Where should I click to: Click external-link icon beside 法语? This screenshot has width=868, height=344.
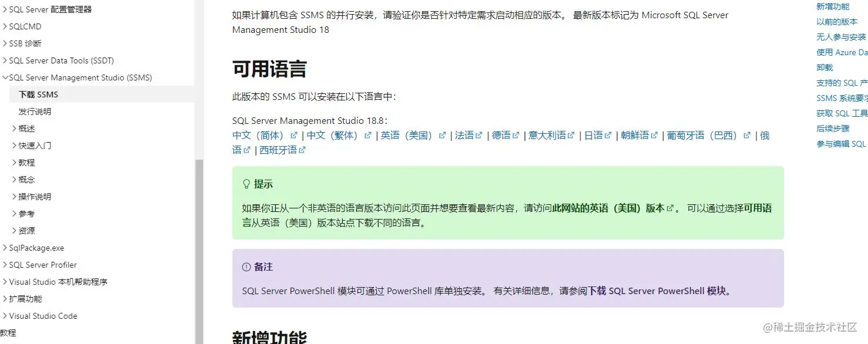[x=479, y=136]
